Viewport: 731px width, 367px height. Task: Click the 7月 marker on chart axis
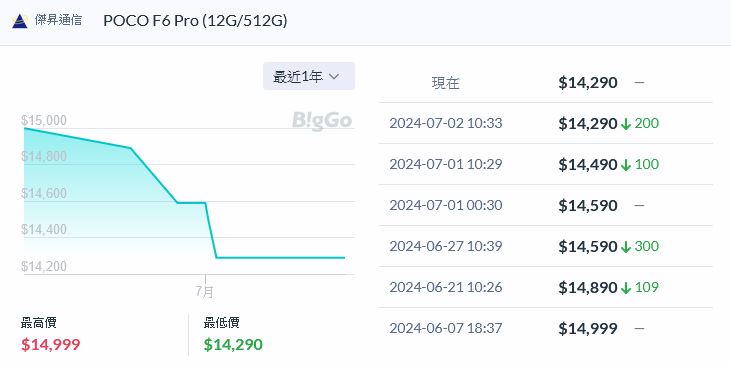(x=205, y=291)
